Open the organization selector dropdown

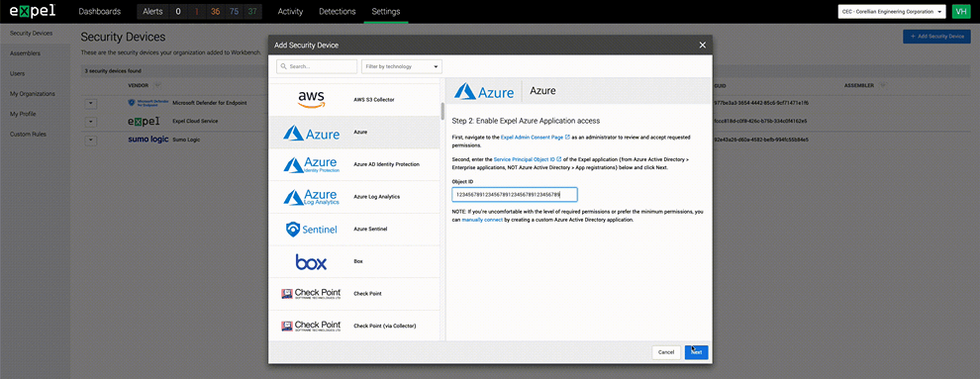pos(893,11)
